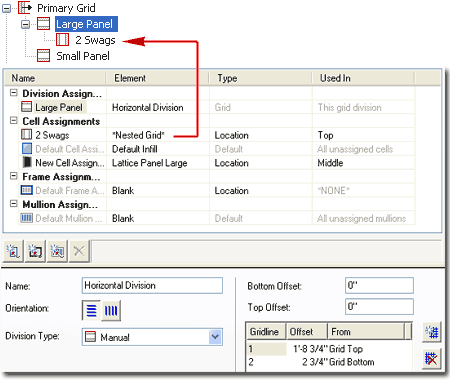The image size is (450, 381).
Task: Select New Cell Assignment row
Action: (217, 163)
